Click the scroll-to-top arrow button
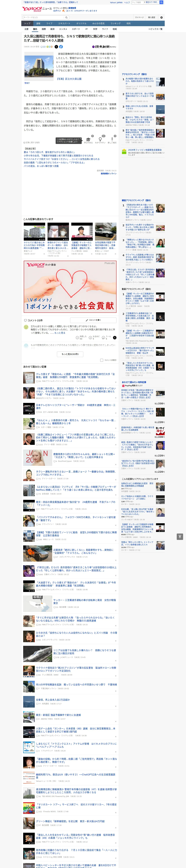 (180, 537)
